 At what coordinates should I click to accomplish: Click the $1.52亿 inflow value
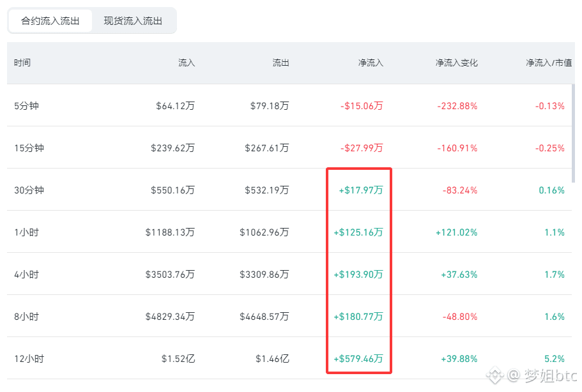178,359
